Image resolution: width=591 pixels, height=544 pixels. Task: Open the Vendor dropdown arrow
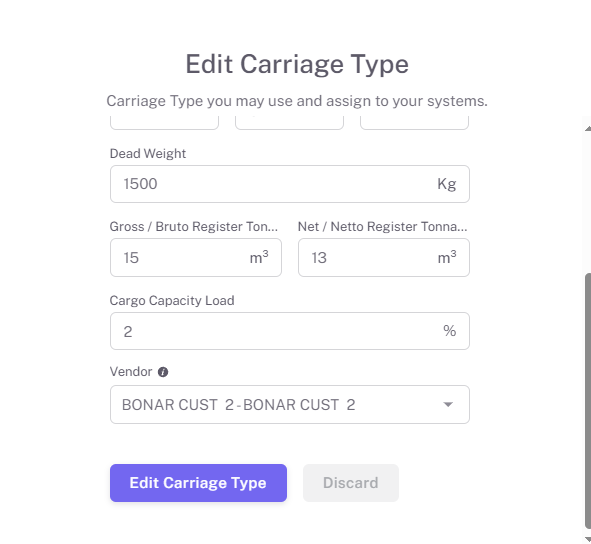pos(448,405)
